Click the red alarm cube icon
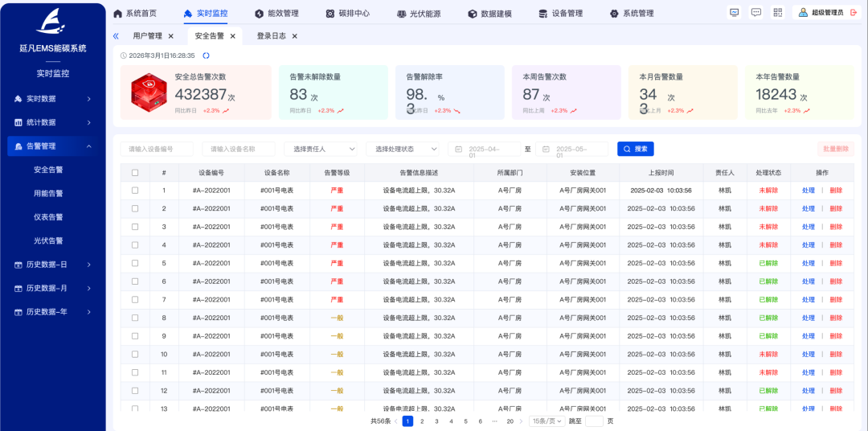This screenshot has width=868, height=431. click(x=149, y=92)
